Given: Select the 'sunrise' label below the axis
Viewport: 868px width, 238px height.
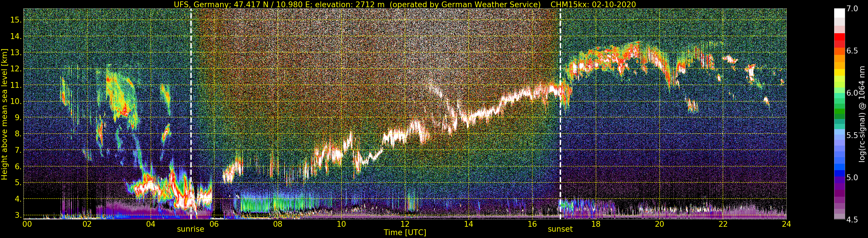Looking at the screenshot, I should click(191, 229).
